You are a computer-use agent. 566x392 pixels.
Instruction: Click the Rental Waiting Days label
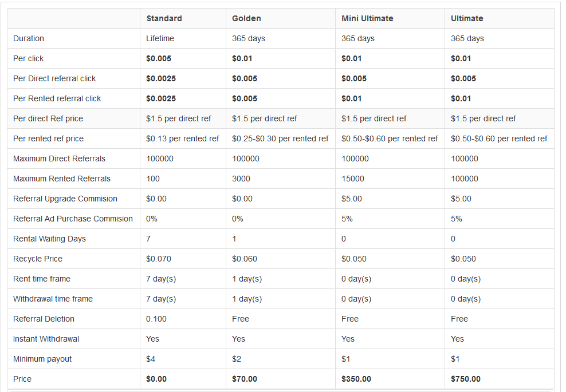click(x=49, y=239)
